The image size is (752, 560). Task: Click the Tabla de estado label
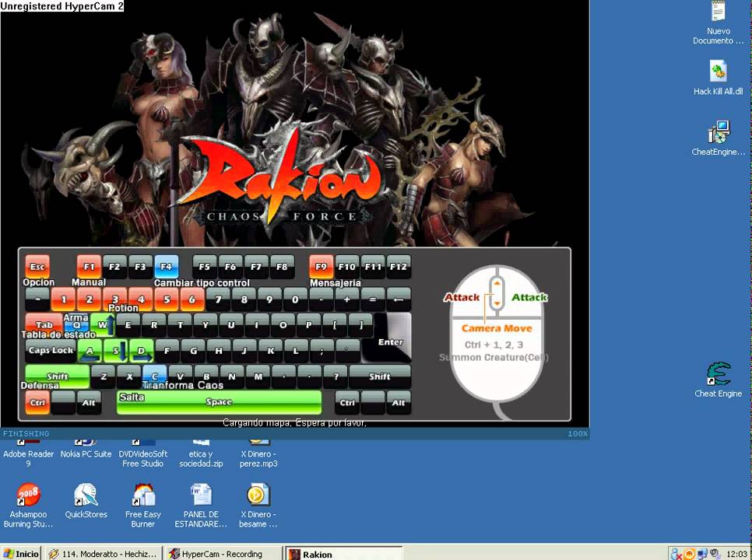pos(58,334)
